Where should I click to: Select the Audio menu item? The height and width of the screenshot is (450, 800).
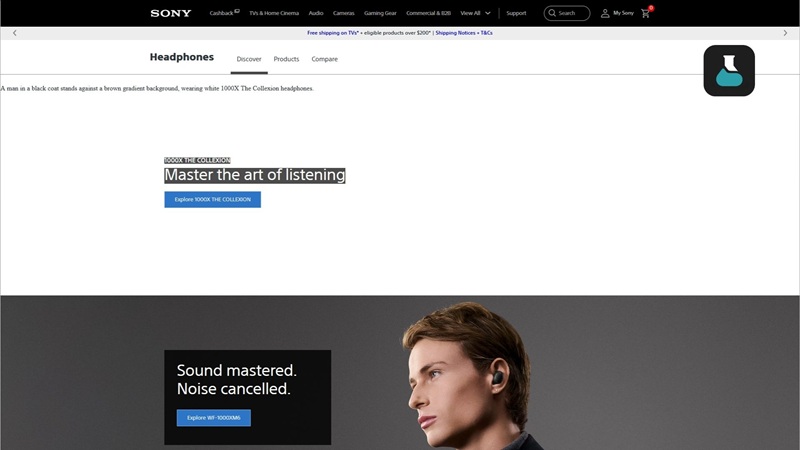[x=316, y=13]
